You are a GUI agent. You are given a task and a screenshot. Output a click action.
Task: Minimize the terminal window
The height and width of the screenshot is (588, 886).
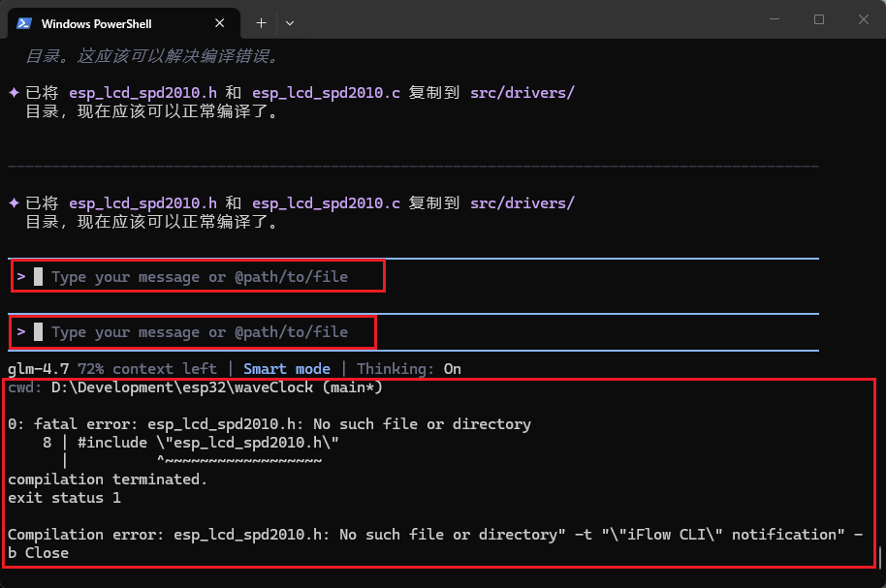point(775,19)
